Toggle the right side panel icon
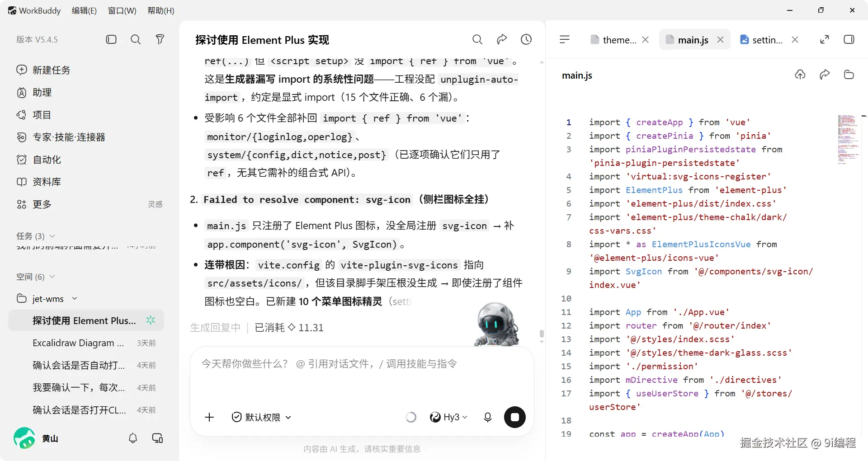 (849, 39)
